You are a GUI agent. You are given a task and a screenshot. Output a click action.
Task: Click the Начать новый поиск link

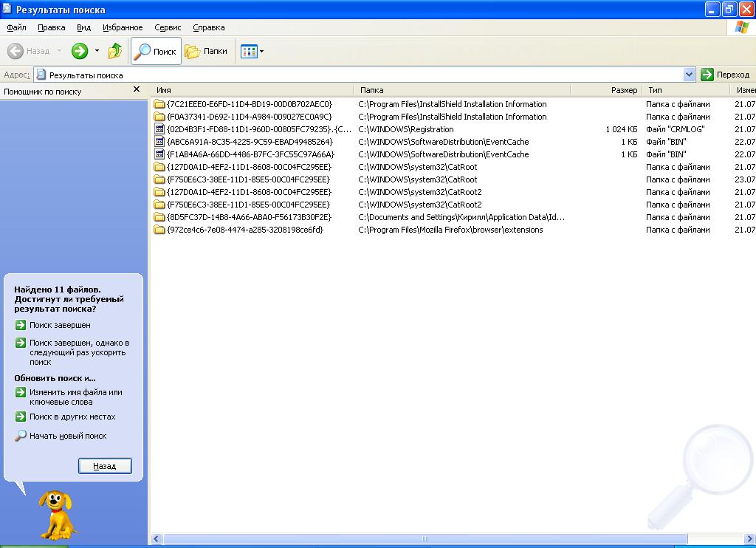(x=68, y=436)
